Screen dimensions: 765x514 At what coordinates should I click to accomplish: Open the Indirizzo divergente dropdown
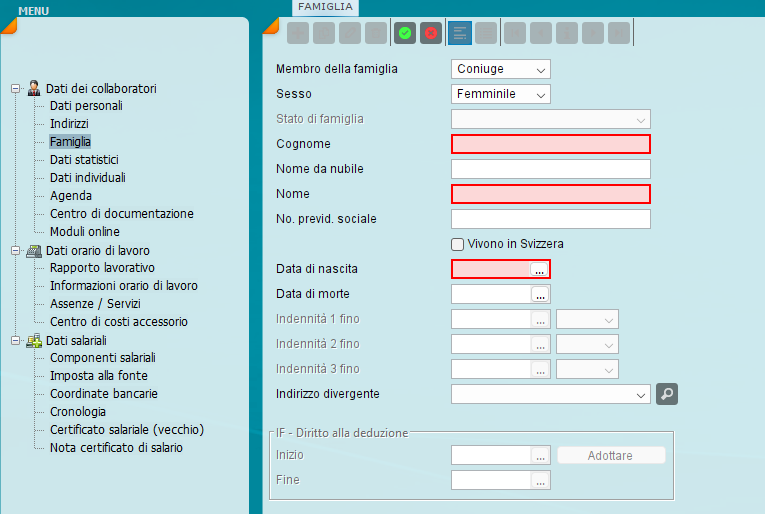pos(551,394)
